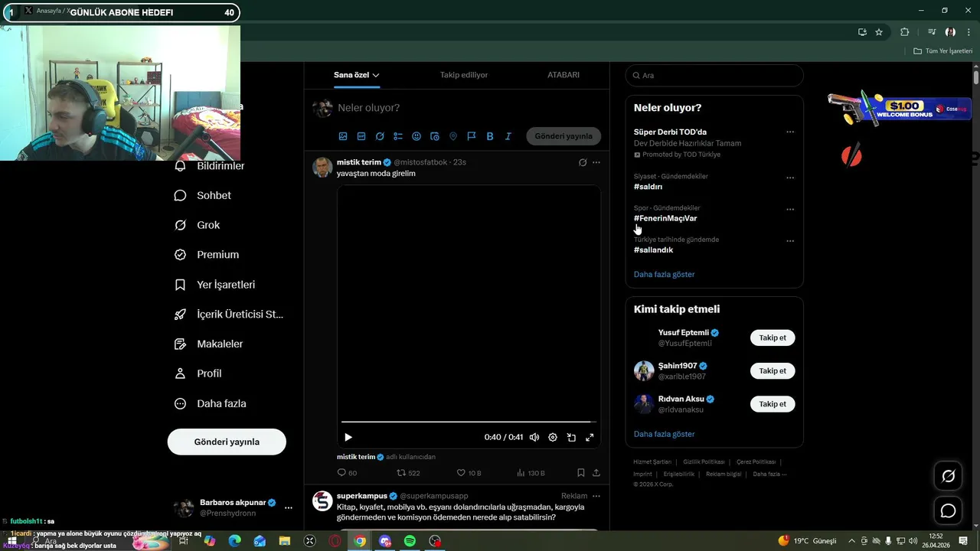This screenshot has width=980, height=551.
Task: Click the sidebar 'Gönderi yayınla' button
Action: pos(227,442)
